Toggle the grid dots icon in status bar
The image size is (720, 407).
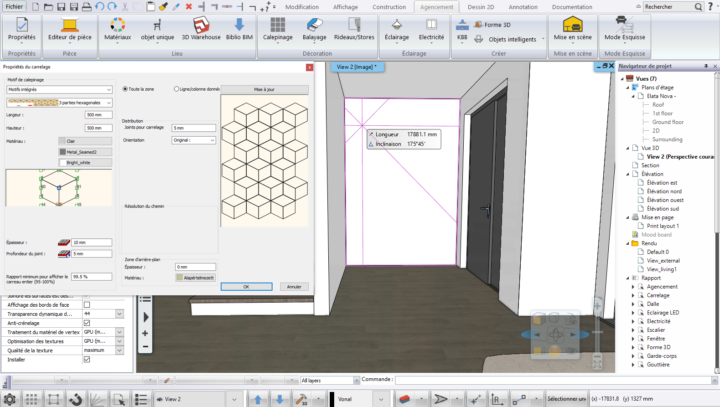point(31,399)
